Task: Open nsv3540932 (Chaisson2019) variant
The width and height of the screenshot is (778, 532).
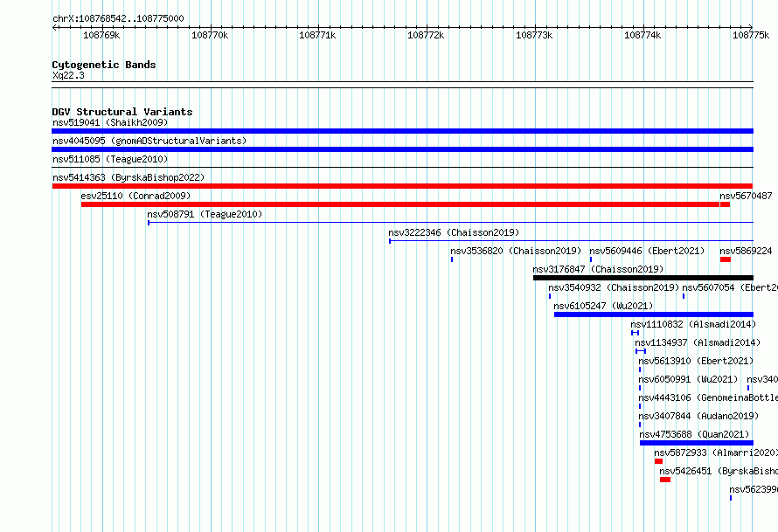Action: click(614, 287)
